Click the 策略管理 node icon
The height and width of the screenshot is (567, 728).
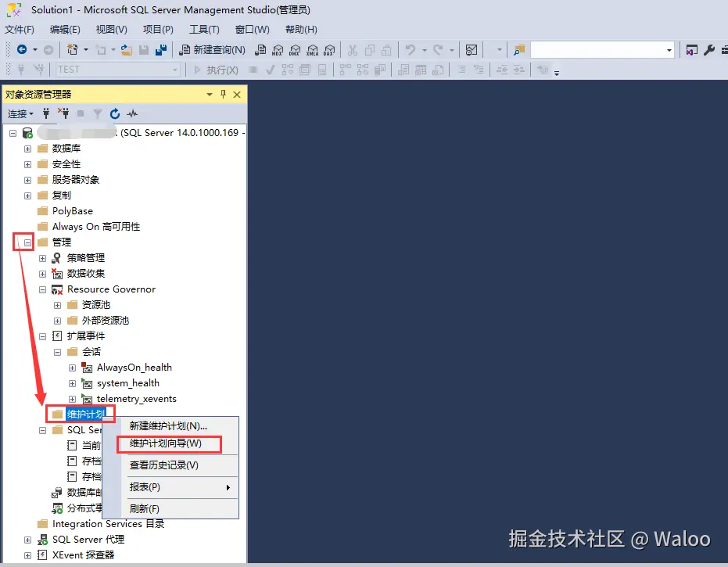[x=56, y=258]
